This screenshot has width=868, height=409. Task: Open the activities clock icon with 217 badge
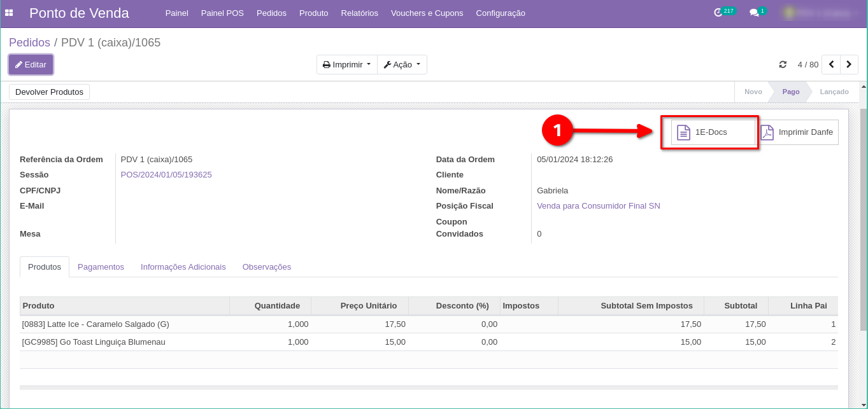(x=719, y=13)
